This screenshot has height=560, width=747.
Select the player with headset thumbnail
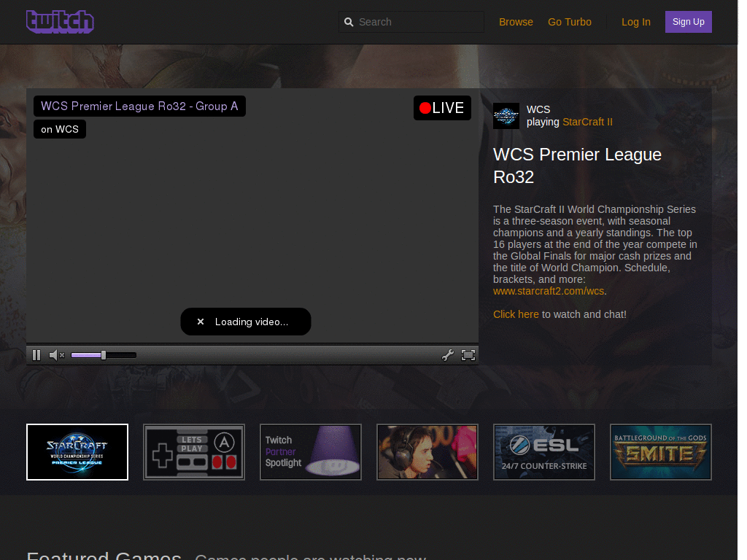tap(427, 452)
